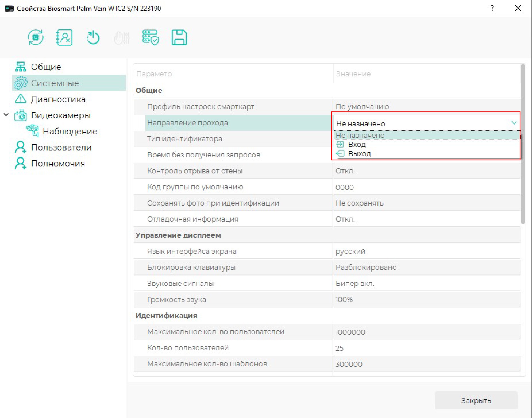Select Системные in the sidebar
The height and width of the screenshot is (418, 532).
[x=69, y=83]
